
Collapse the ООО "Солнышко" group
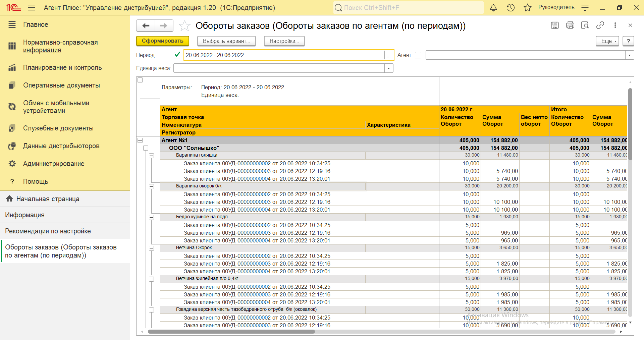146,148
